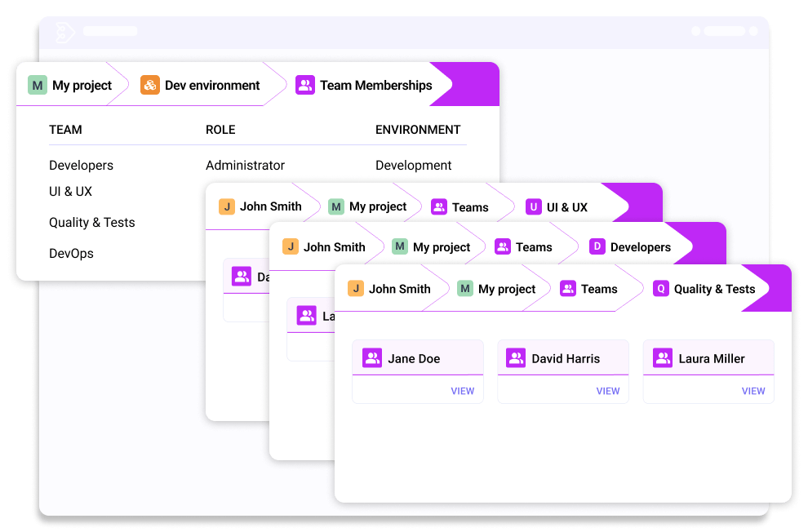Click the team icon on Laura Miller's card
808x532 pixels.
click(662, 357)
